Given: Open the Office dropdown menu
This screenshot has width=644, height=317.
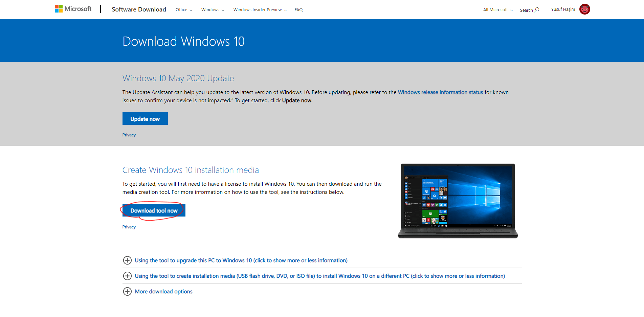Looking at the screenshot, I should pyautogui.click(x=184, y=10).
